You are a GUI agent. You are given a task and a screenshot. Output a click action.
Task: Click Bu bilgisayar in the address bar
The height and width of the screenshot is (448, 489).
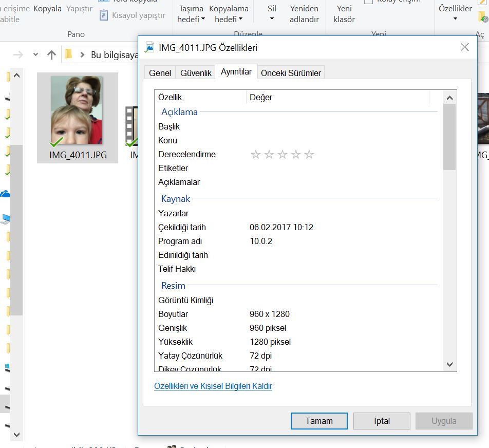114,55
